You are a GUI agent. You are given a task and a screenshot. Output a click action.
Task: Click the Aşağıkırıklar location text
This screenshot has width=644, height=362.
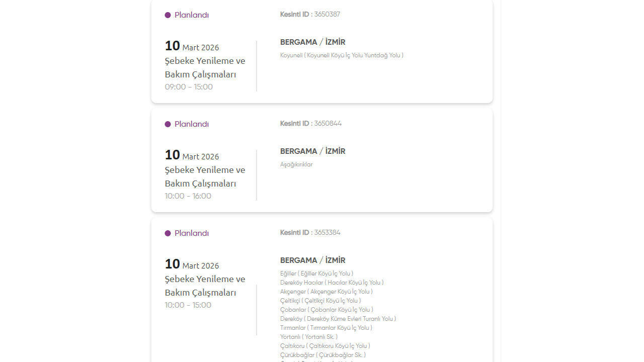pyautogui.click(x=296, y=164)
